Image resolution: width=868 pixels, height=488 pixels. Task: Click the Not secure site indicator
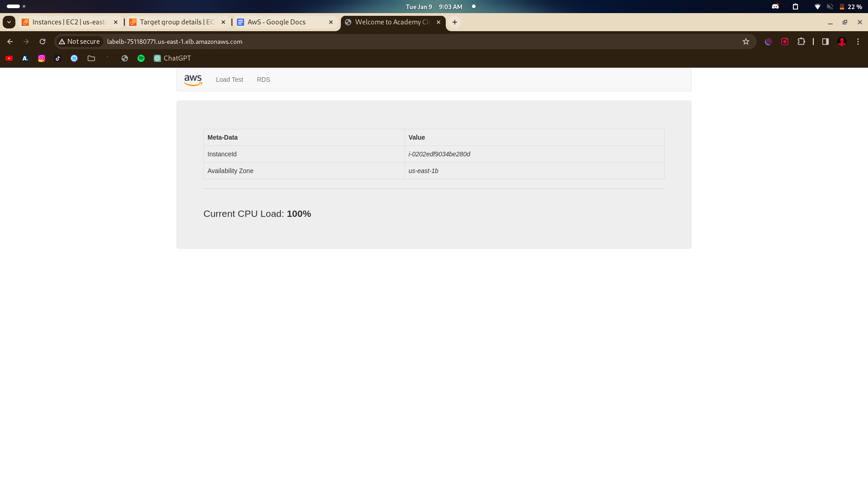(79, 42)
